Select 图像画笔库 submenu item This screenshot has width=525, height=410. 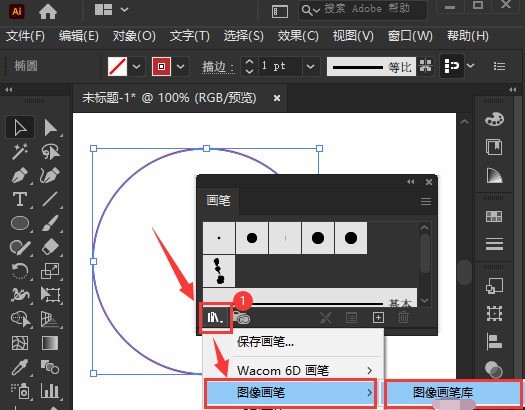pos(454,392)
